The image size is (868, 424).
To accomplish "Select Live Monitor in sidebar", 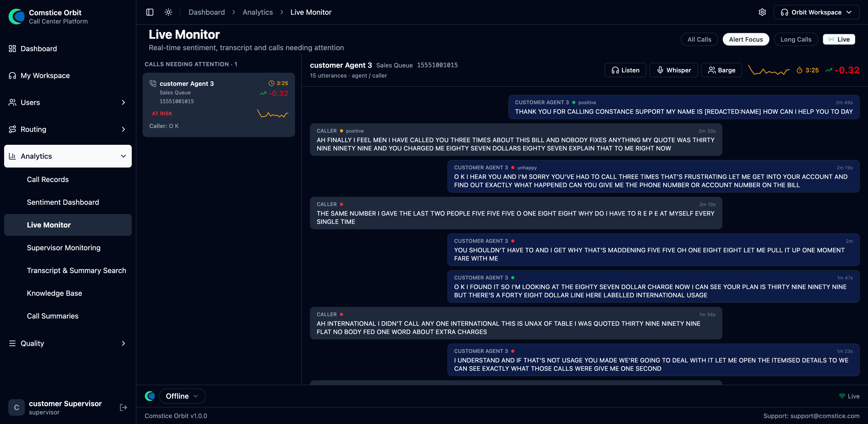I will pos(68,225).
